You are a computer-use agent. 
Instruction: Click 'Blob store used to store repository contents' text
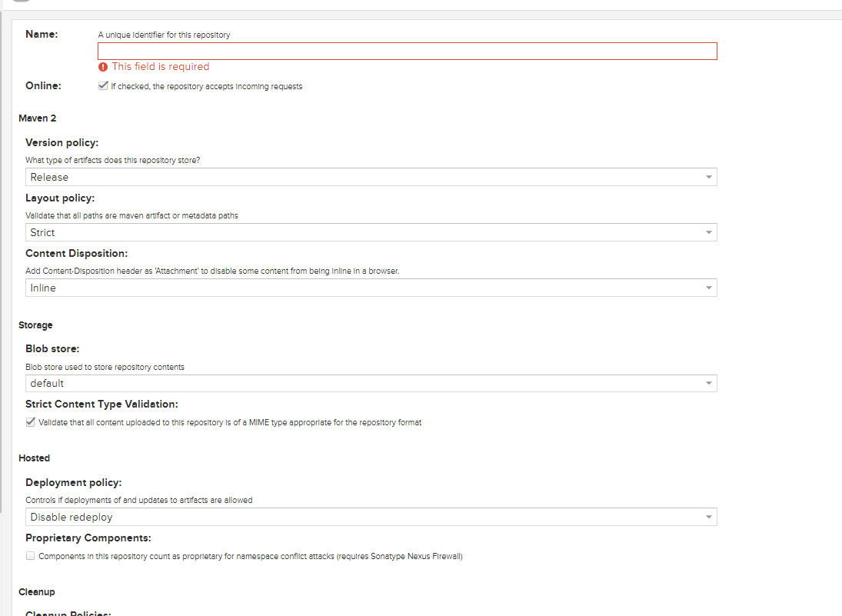(x=105, y=368)
